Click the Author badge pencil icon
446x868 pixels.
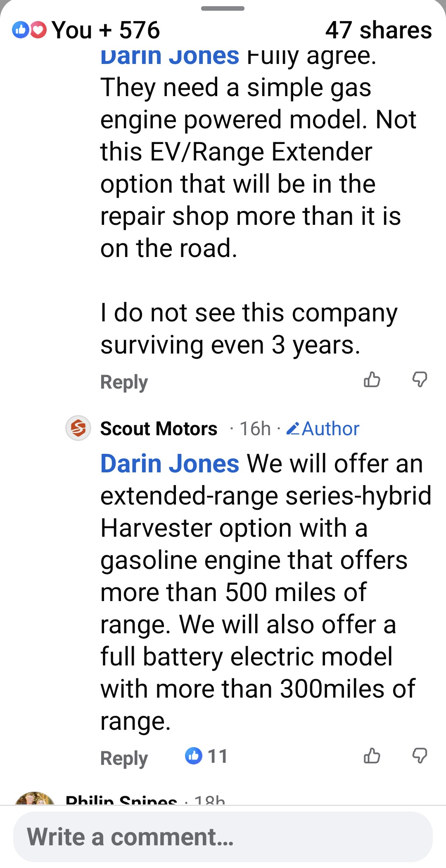tap(292, 429)
